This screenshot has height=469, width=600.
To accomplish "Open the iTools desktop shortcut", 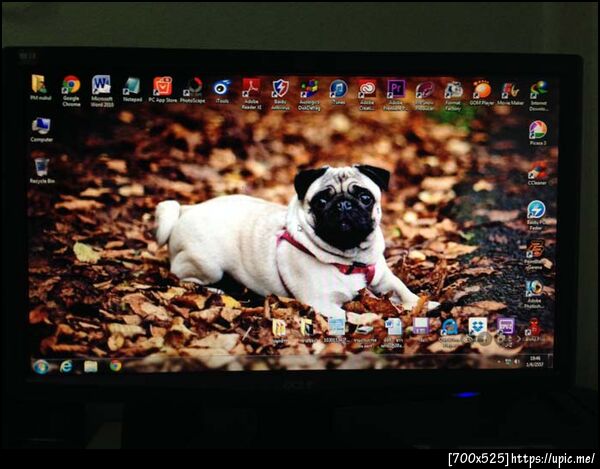I will pyautogui.click(x=222, y=91).
